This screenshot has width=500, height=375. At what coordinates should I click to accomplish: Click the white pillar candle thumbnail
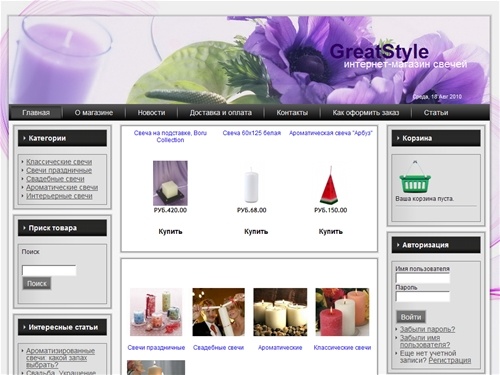click(x=251, y=184)
